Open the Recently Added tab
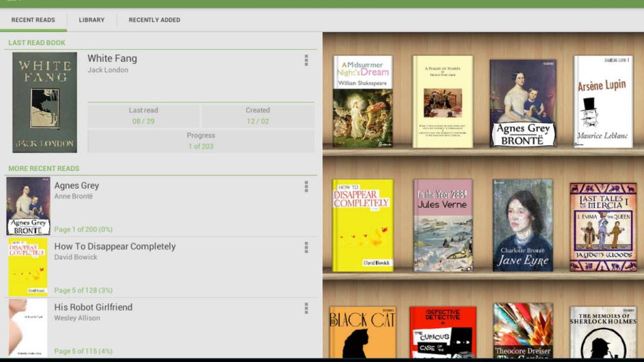 click(x=153, y=19)
